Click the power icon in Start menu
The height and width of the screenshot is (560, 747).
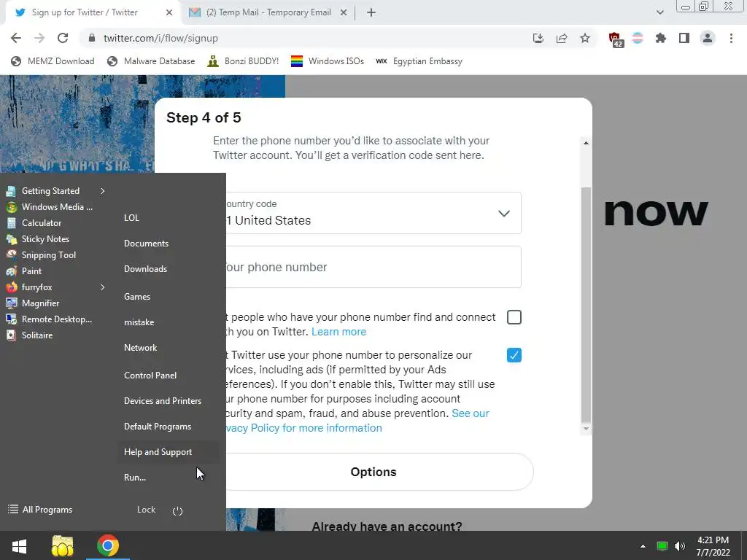pyautogui.click(x=177, y=510)
